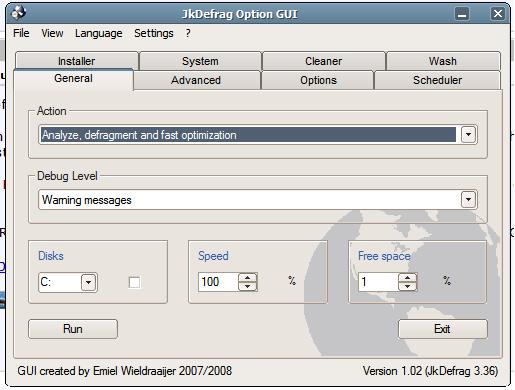Screen dimensions: 515x390
Task: Click the JkDefrag app icon in title bar
Action: pyautogui.click(x=18, y=13)
